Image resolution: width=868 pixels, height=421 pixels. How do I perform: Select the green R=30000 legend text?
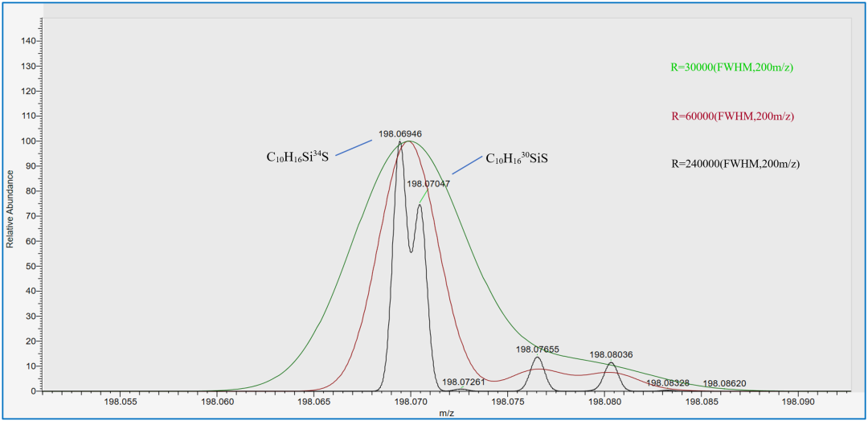point(731,67)
